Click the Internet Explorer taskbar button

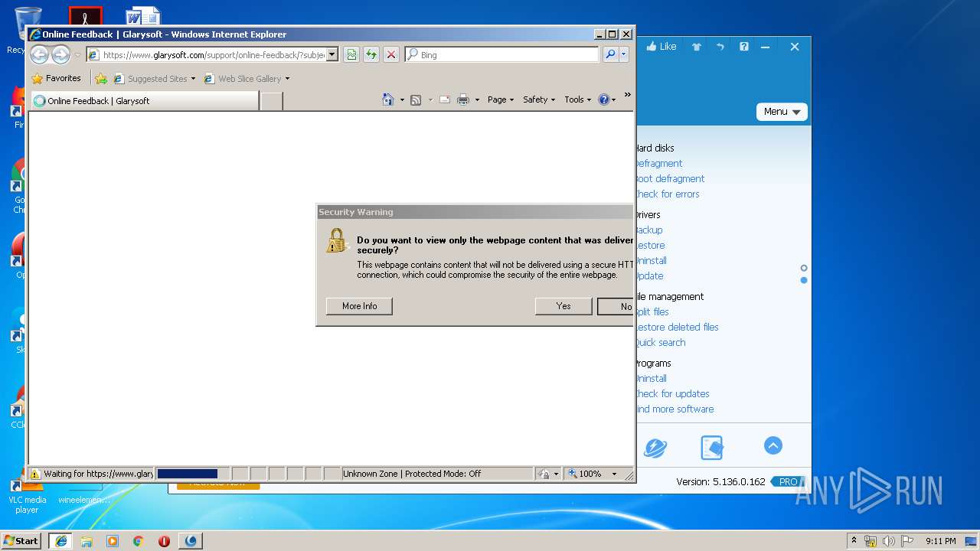pos(61,540)
